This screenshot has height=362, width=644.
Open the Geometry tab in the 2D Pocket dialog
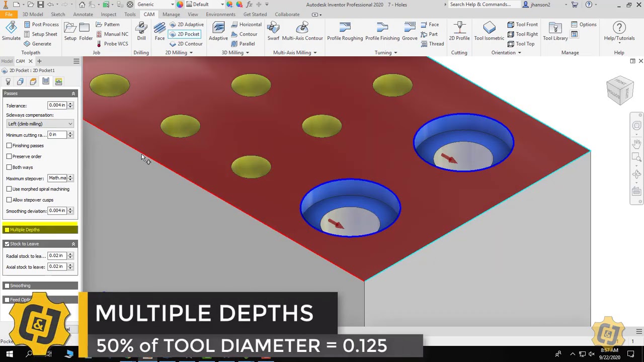pos(20,81)
